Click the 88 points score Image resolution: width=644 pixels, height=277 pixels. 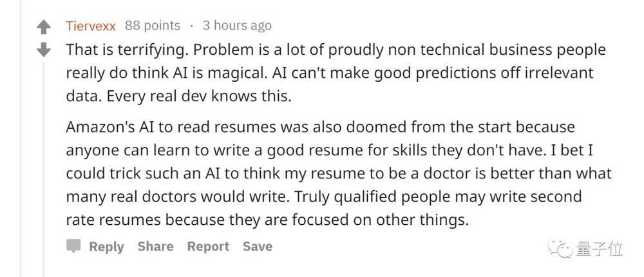[x=153, y=26]
